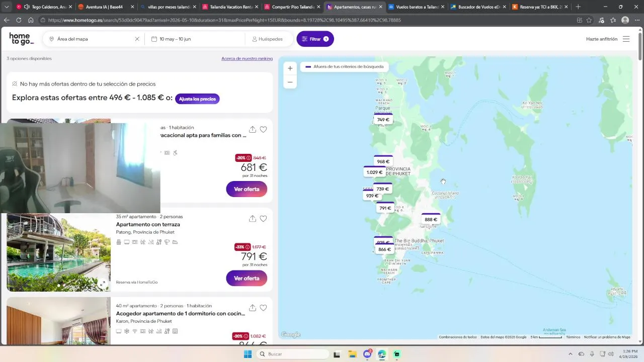Share the Karon apartment listing

click(x=253, y=308)
